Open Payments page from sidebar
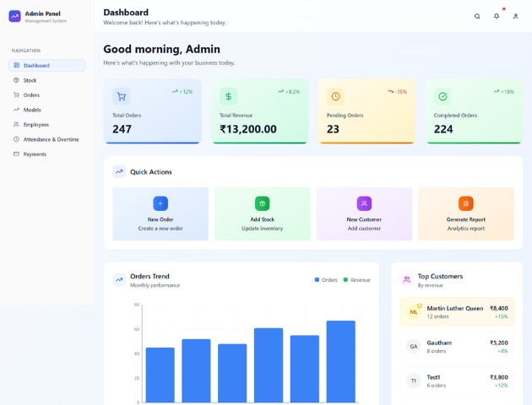This screenshot has height=405, width=532. click(x=47, y=154)
